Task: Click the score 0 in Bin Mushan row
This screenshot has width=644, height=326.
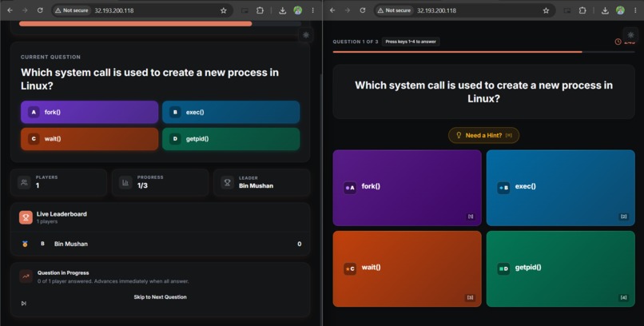Action: pos(300,244)
